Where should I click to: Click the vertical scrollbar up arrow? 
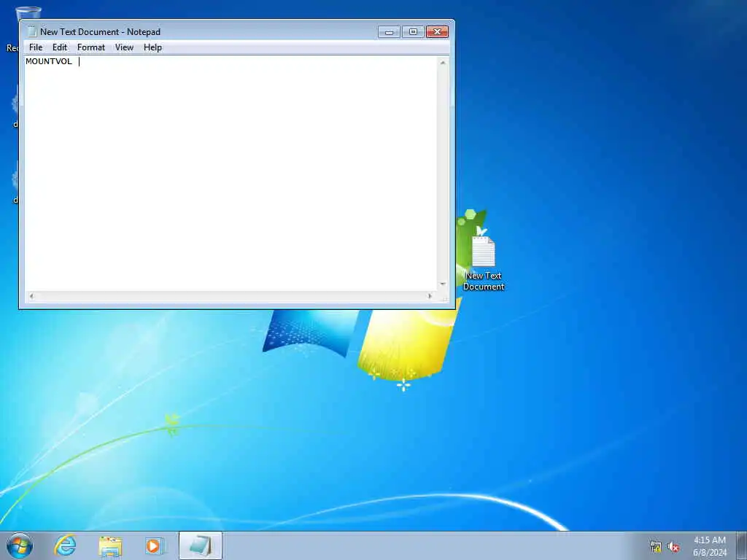[443, 63]
